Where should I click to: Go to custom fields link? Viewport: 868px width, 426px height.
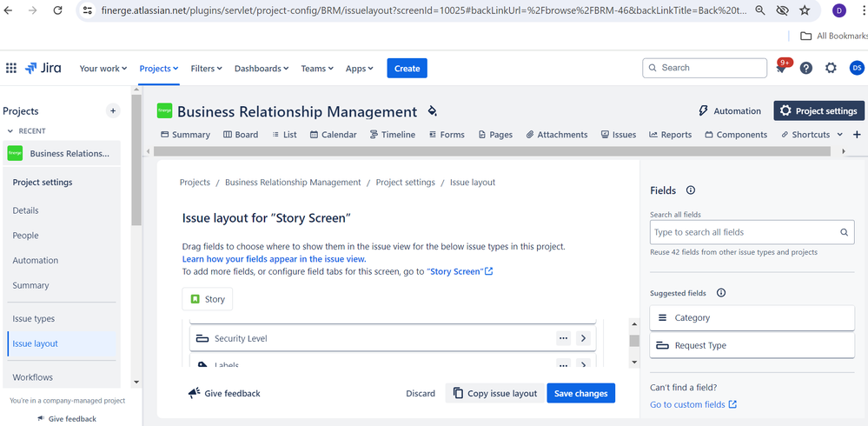(693, 404)
